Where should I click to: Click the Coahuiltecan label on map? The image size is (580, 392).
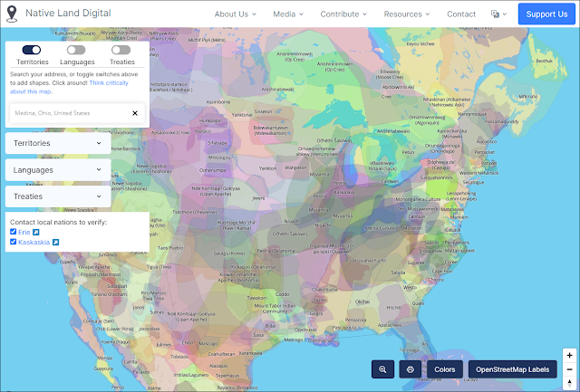point(221,354)
